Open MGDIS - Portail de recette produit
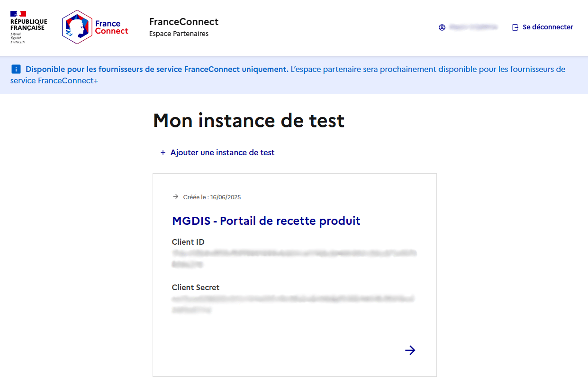This screenshot has height=391, width=588. tap(266, 221)
